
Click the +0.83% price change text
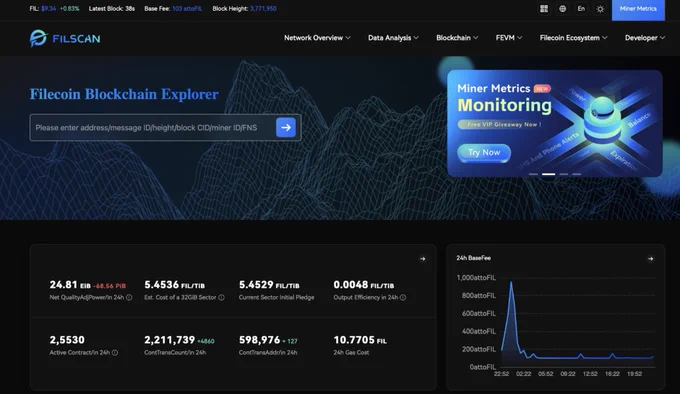[69, 9]
